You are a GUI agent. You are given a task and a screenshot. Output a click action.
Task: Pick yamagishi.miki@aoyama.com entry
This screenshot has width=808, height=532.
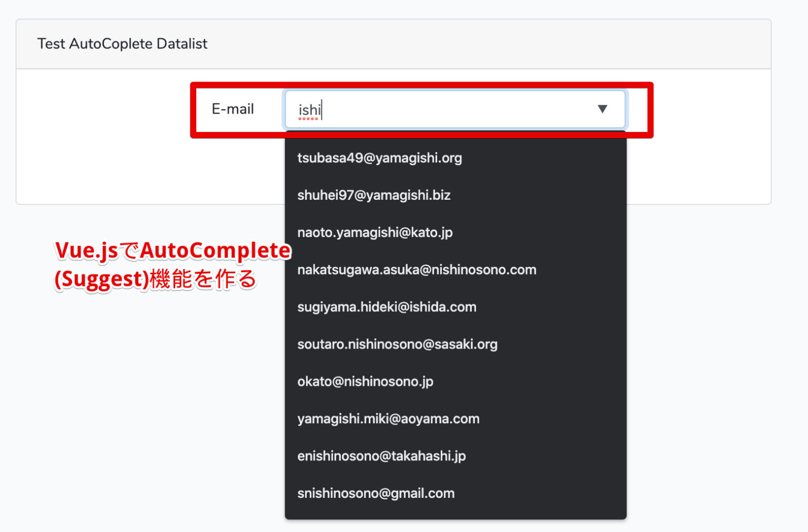[388, 418]
